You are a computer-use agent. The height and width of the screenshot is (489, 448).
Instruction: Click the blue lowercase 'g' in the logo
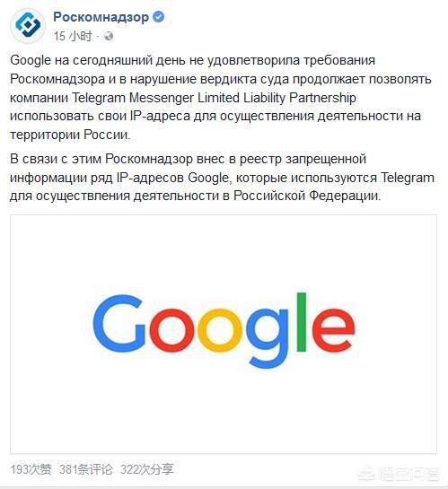268,338
